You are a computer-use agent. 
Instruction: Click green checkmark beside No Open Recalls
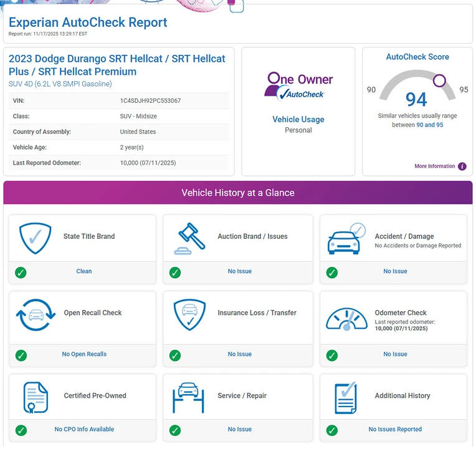tap(21, 355)
